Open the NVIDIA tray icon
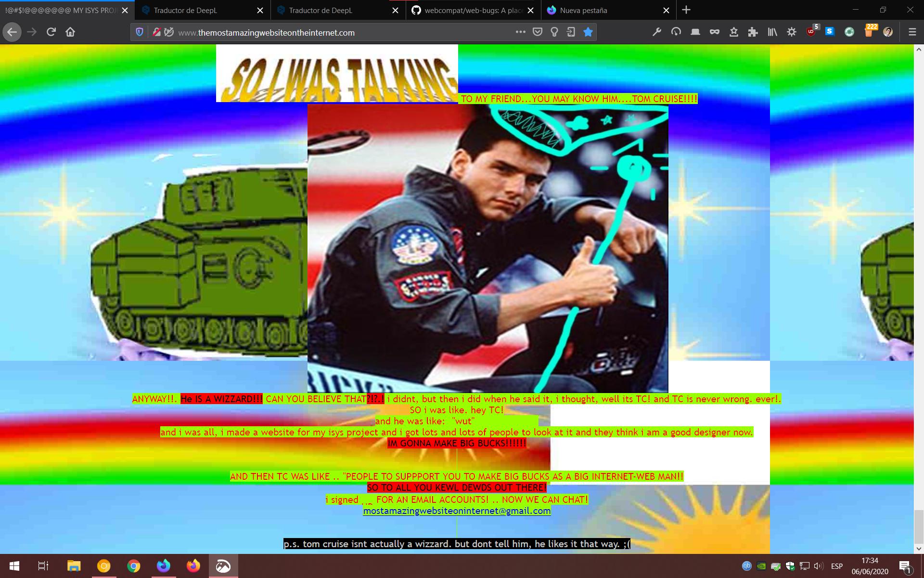Viewport: 924px width, 578px height. 761,566
